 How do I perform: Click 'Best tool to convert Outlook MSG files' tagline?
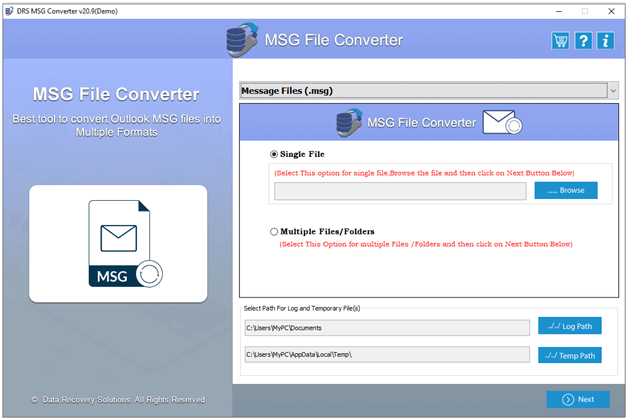pos(117,125)
